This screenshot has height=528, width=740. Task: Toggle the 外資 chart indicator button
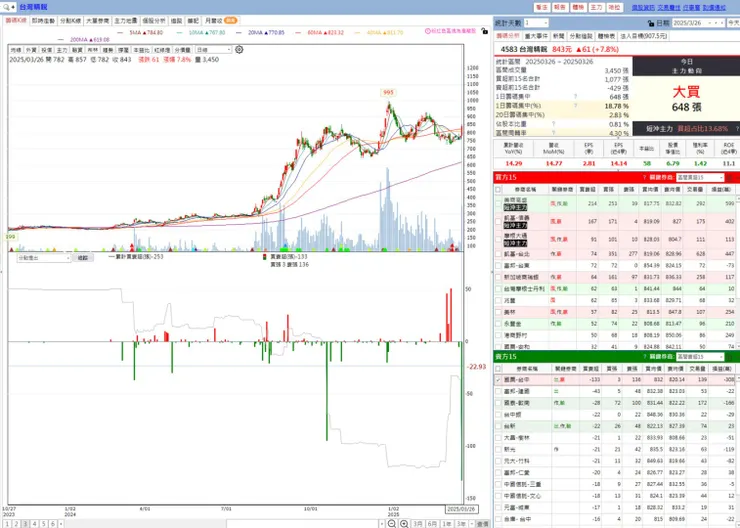(31, 50)
